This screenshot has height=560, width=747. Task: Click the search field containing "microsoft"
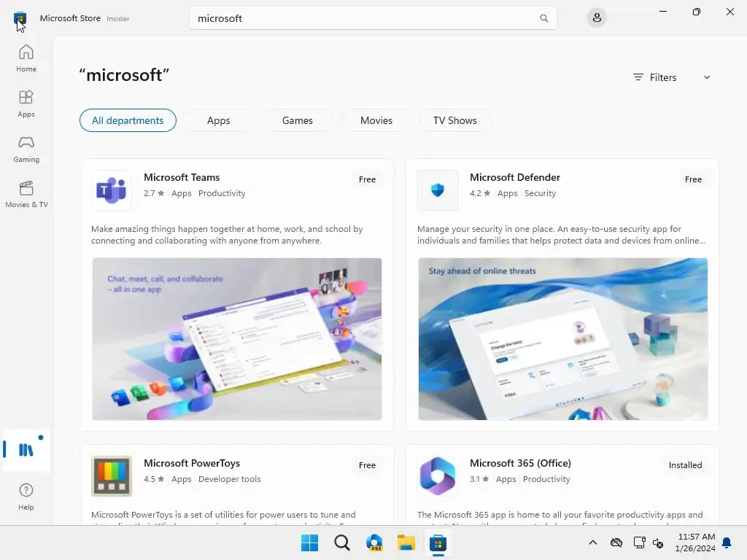[x=373, y=18]
